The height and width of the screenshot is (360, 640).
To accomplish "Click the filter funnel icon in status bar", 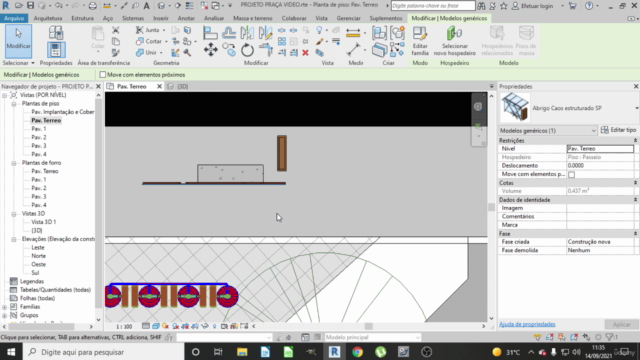I will (x=609, y=337).
